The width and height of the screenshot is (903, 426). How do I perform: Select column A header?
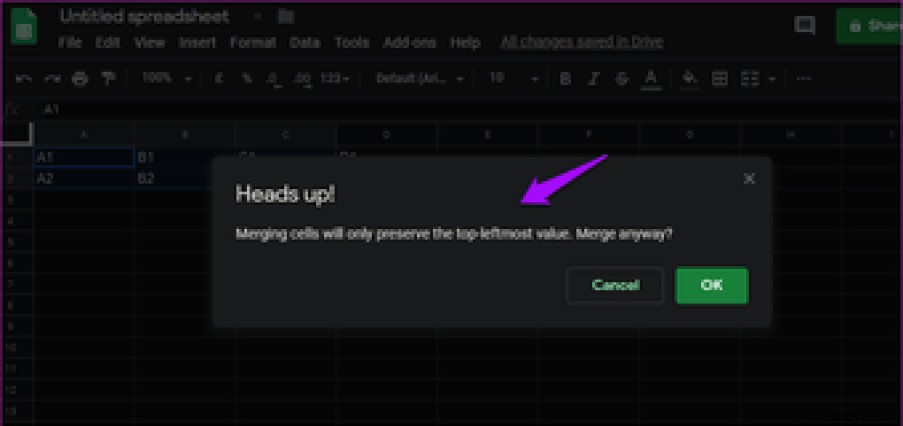point(84,134)
